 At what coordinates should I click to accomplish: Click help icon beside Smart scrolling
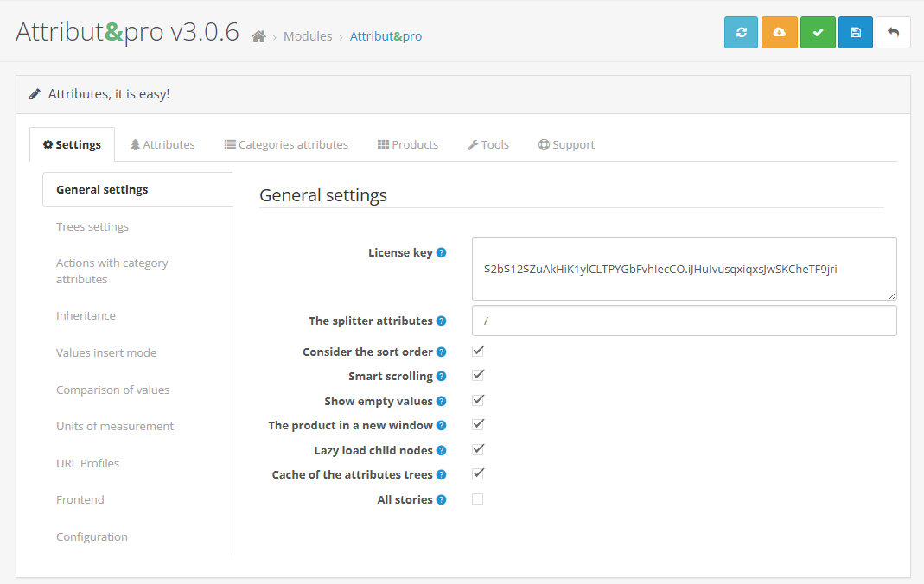click(441, 377)
